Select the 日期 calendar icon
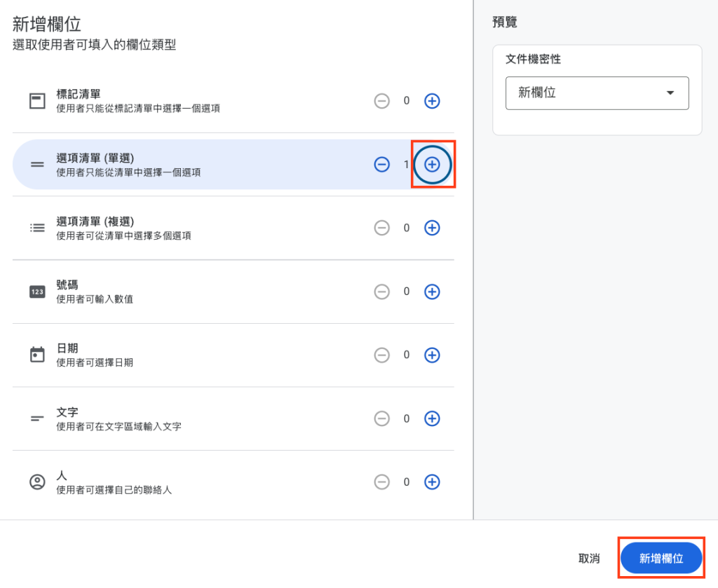The width and height of the screenshot is (718, 588). 37,355
